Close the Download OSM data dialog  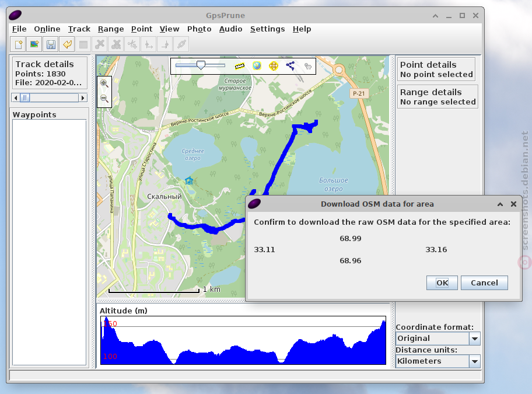click(x=513, y=204)
